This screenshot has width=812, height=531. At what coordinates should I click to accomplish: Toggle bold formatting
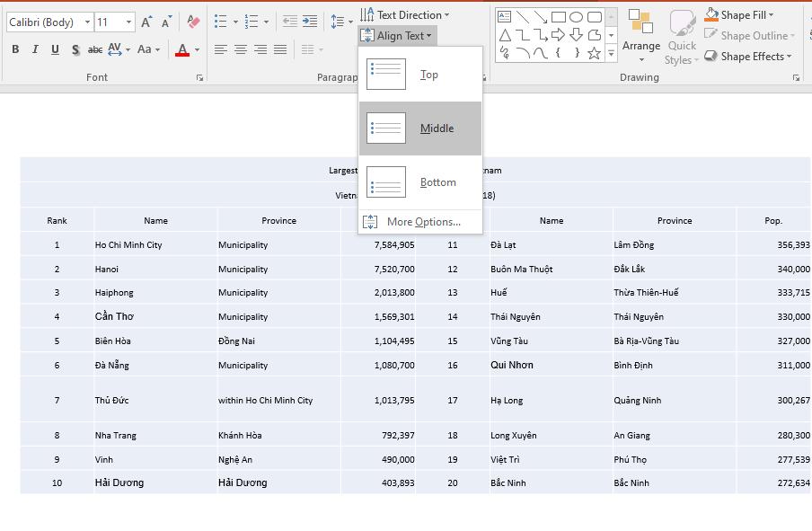(x=15, y=49)
